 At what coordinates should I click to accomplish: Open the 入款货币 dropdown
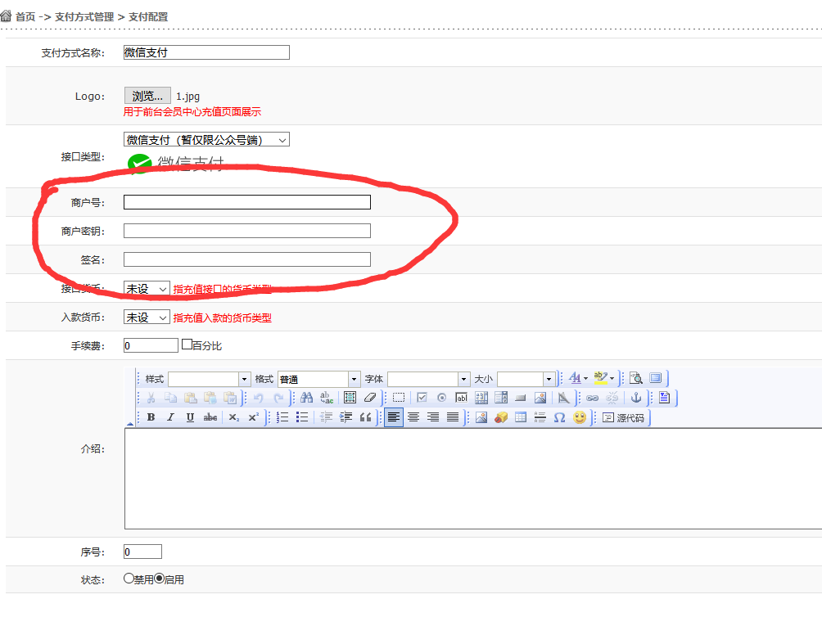coord(147,317)
